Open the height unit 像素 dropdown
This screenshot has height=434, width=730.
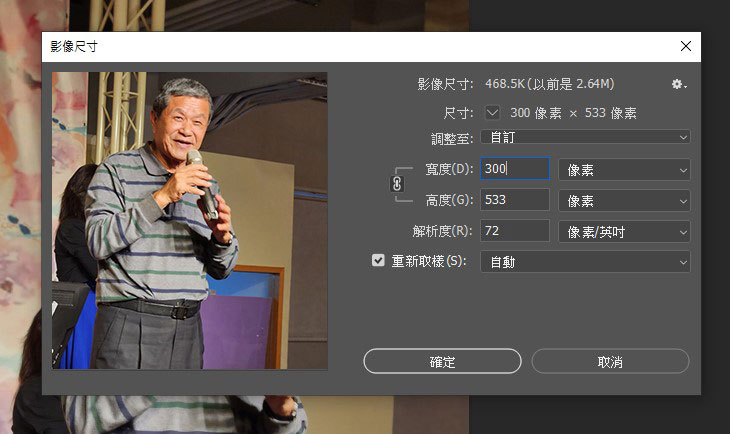tap(624, 201)
